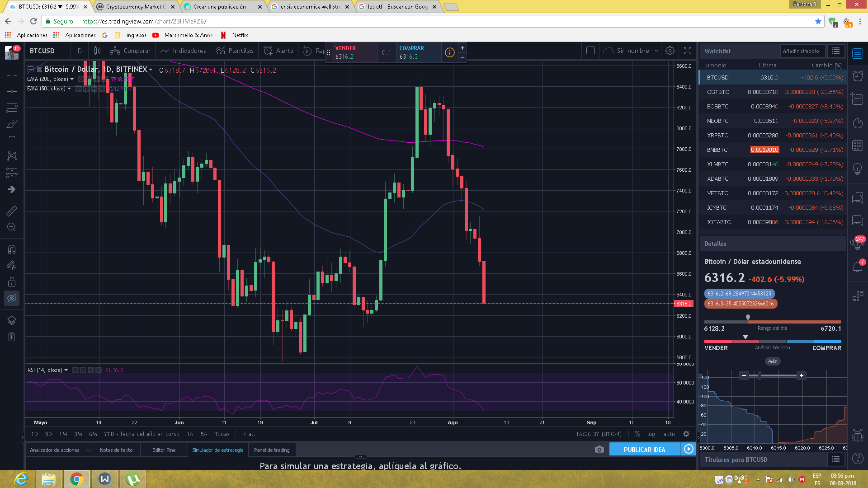Select the text annotation tool
Viewport: 868px width, 488px height.
12,140
